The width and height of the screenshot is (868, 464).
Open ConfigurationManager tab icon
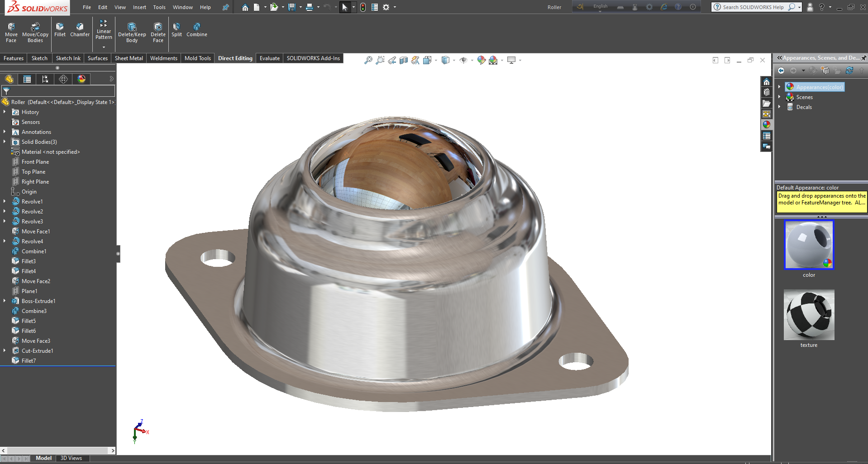(45, 79)
